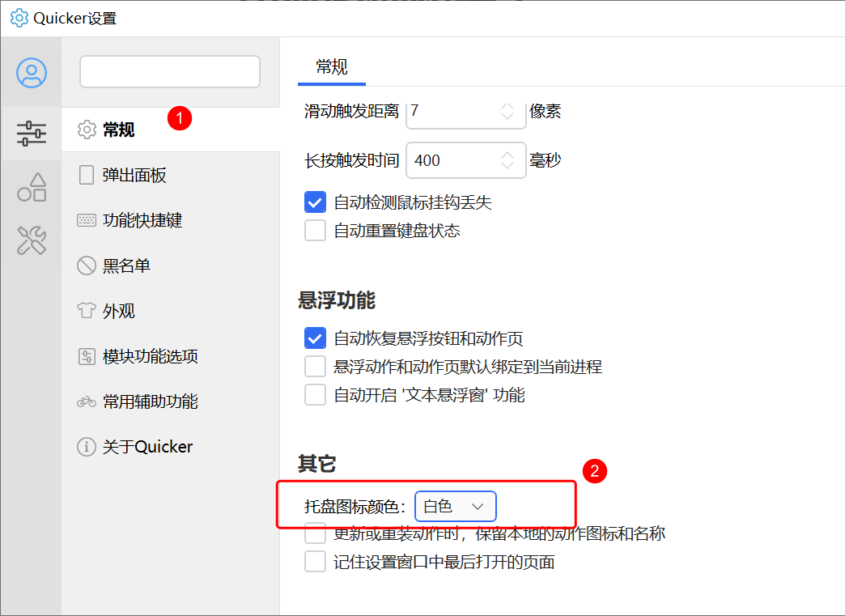Uncheck 自动检测鼠标挂钩丢失
The image size is (845, 616).
pyautogui.click(x=315, y=202)
